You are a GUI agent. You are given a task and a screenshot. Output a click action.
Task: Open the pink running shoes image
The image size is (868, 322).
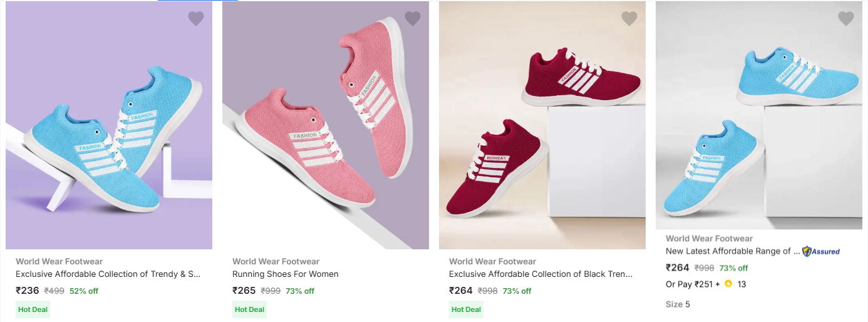(326, 125)
